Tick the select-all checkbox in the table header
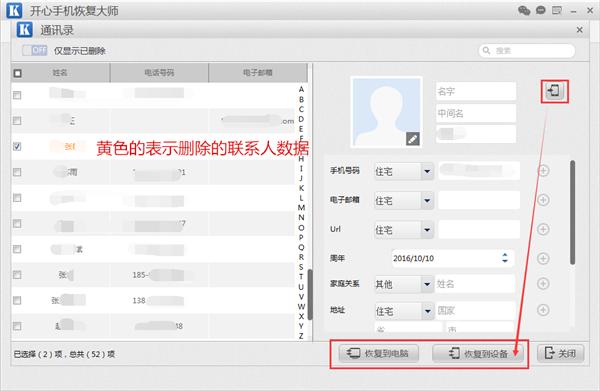Image resolution: width=600 pixels, height=391 pixels. click(17, 73)
